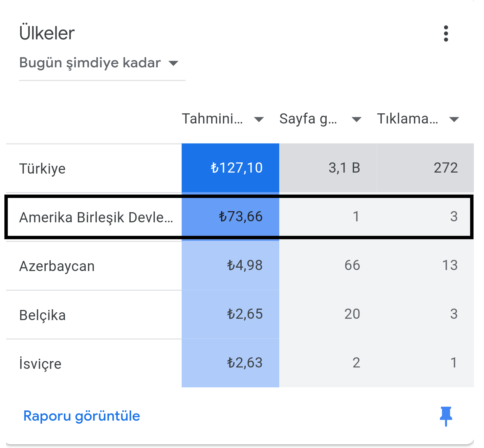
Task: Click the 66 page views cell
Action: (x=328, y=266)
